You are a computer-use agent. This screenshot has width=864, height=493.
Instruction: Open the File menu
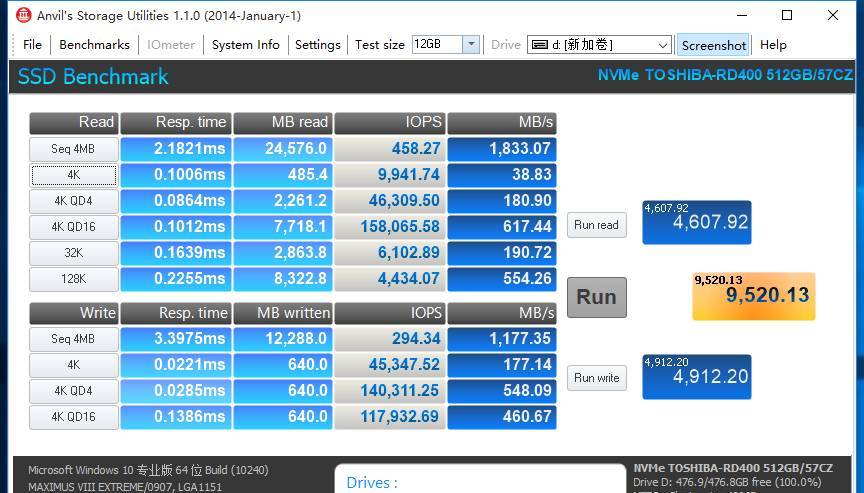point(32,45)
